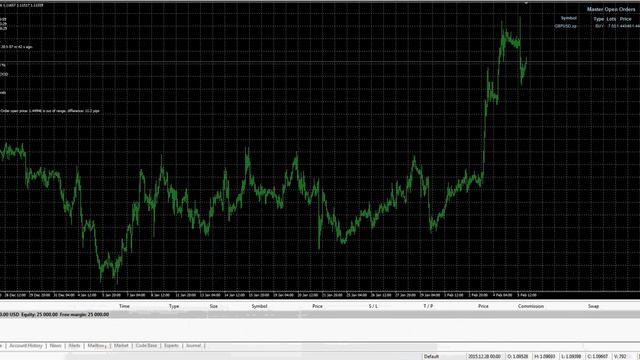This screenshot has height=360, width=640.
Task: Open the Code Base tab
Action: (x=146, y=346)
